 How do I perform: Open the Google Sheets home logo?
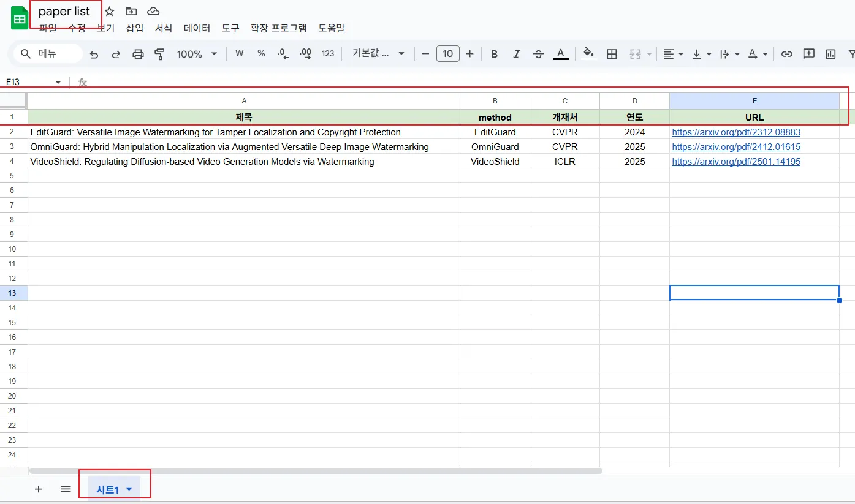[20, 18]
